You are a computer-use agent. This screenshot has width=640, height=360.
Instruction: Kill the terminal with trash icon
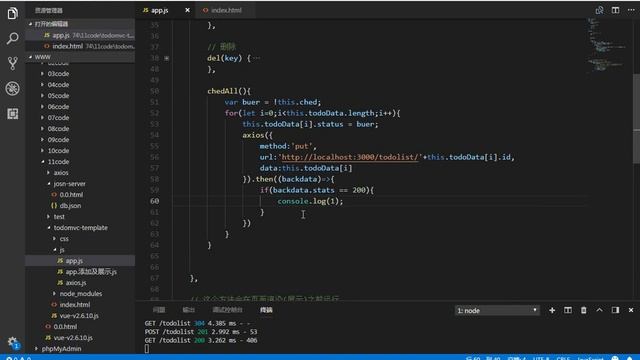(584, 310)
